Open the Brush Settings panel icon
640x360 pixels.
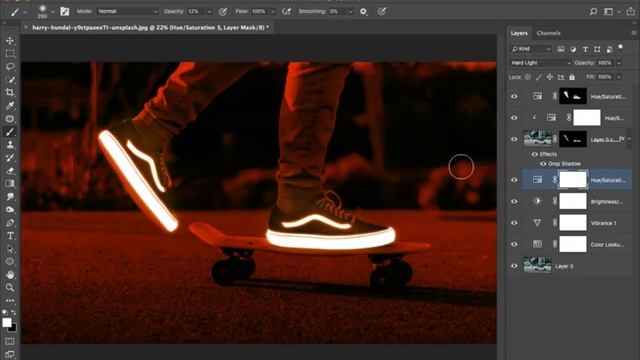(64, 11)
